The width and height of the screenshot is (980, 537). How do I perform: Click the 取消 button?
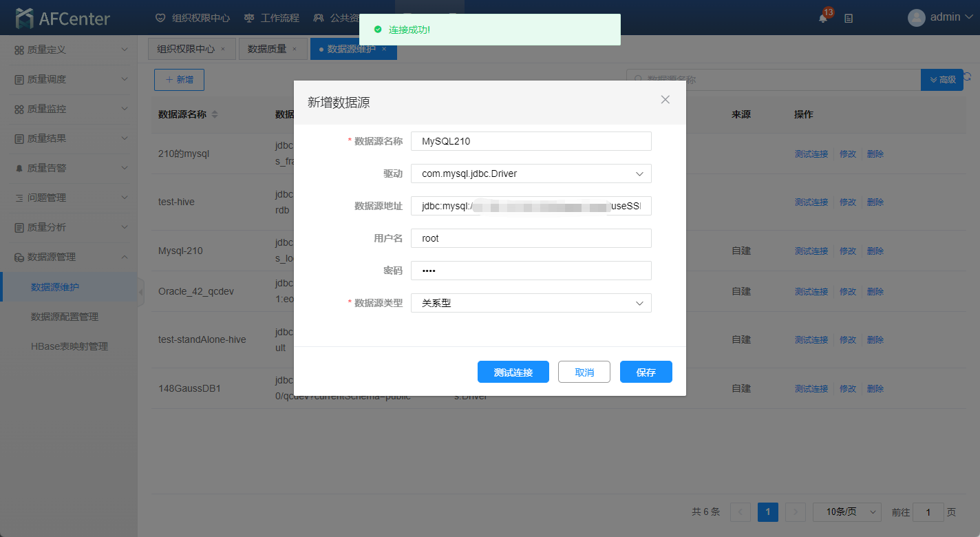click(x=584, y=372)
